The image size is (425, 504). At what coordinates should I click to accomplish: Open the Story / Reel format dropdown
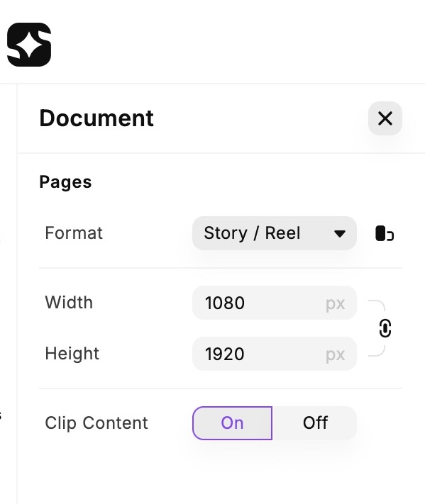(275, 233)
